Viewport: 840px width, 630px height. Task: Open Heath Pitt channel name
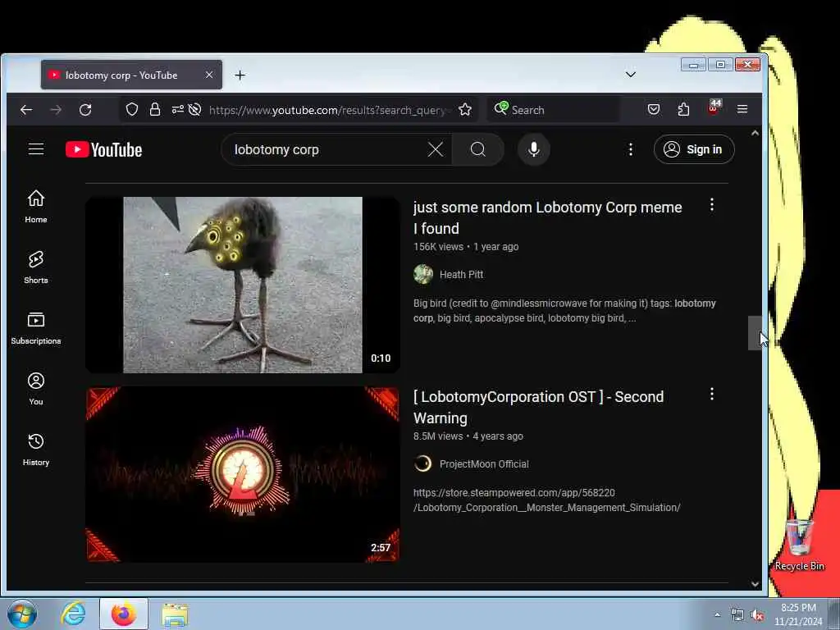[x=461, y=274]
